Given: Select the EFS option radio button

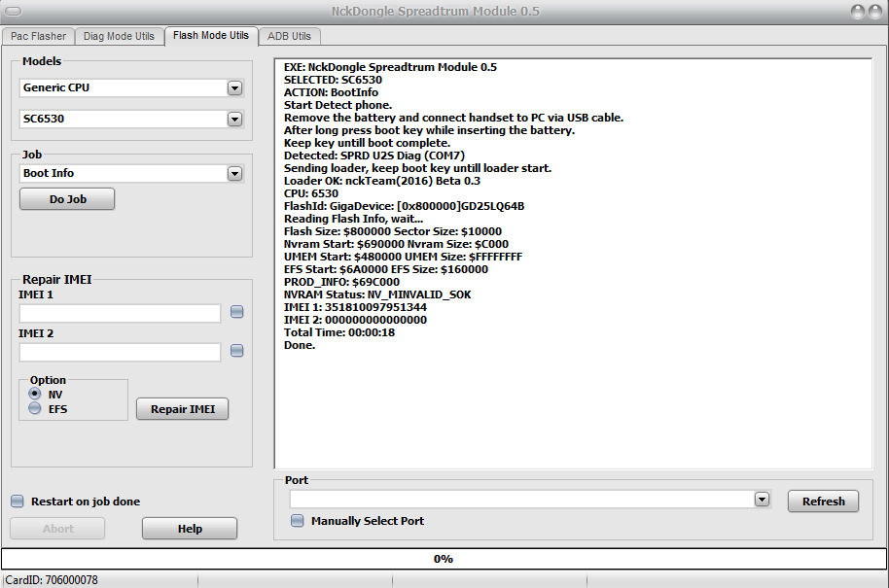Looking at the screenshot, I should point(35,408).
